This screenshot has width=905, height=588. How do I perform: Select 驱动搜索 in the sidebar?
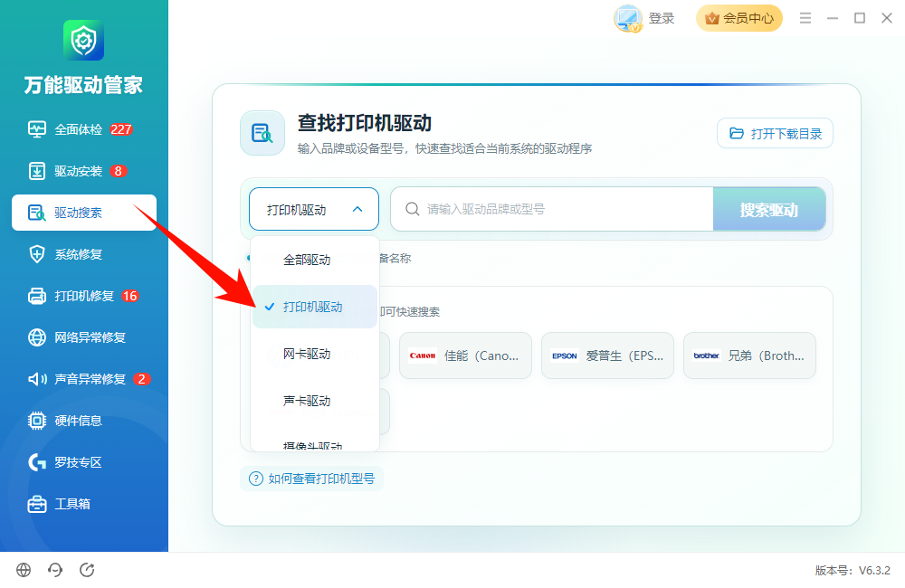83,213
